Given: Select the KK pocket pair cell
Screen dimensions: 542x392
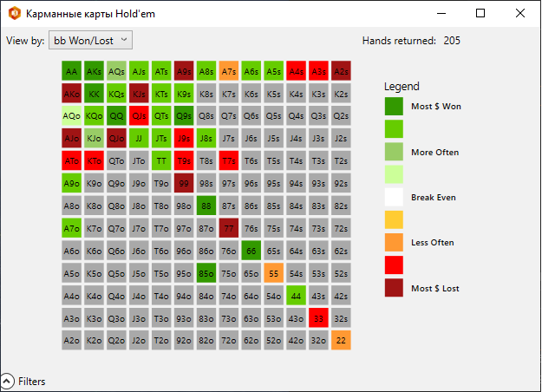Looking at the screenshot, I should click(x=94, y=94).
